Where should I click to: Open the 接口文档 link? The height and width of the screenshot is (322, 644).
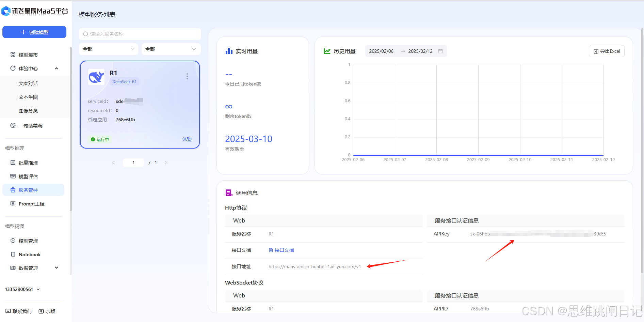[x=281, y=250]
